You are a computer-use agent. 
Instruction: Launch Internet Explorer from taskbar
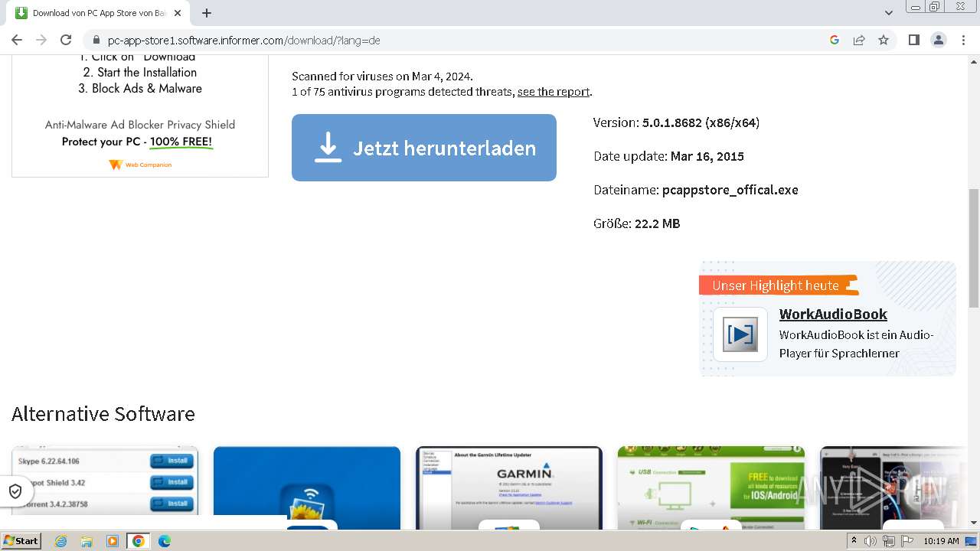(x=60, y=541)
